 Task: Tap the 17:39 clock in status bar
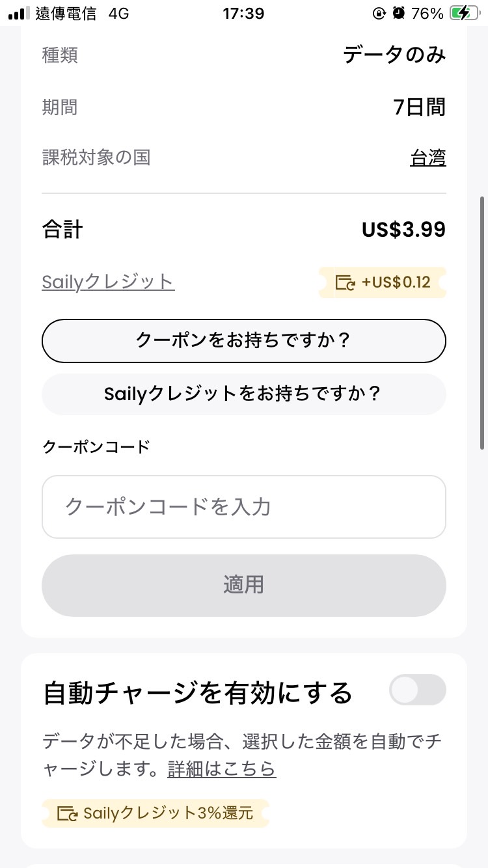click(243, 13)
